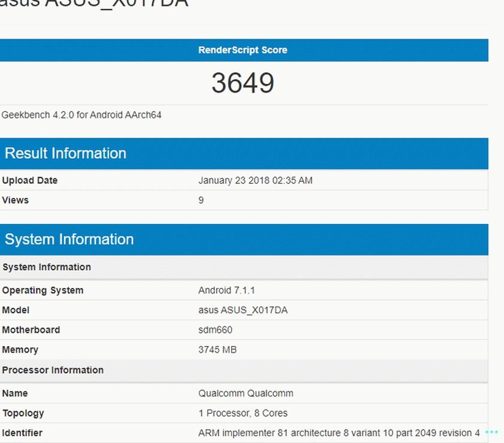
Task: Select the Android 7.1.1 value
Action: pos(227,290)
